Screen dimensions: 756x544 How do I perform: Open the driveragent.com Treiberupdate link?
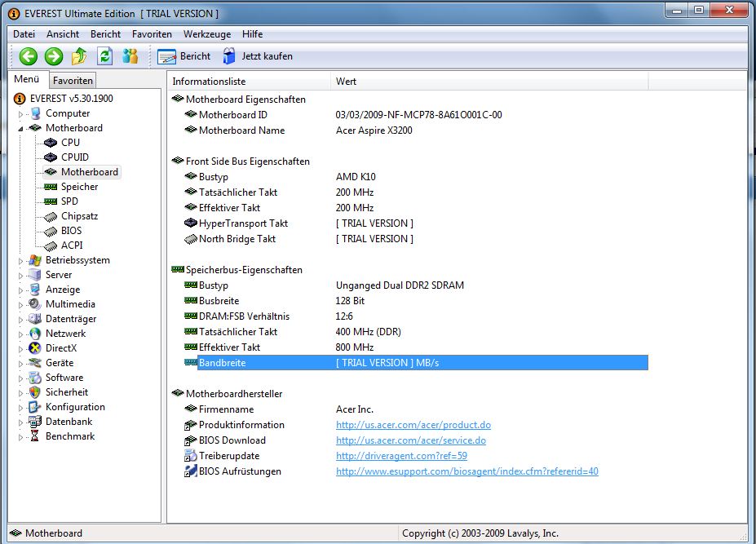click(401, 456)
